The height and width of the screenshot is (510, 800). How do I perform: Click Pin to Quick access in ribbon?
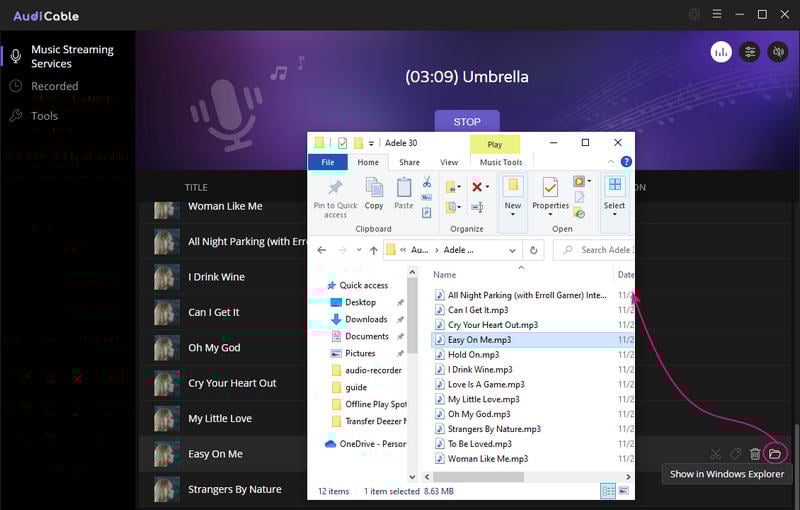click(x=335, y=199)
